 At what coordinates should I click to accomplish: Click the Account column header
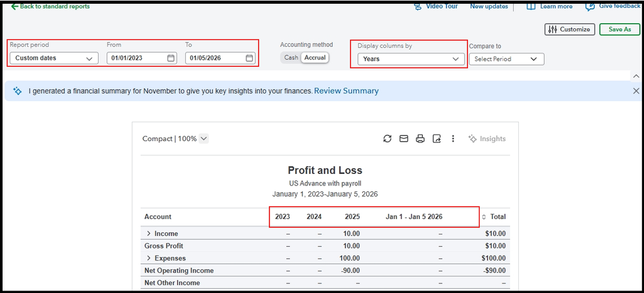[x=158, y=216]
